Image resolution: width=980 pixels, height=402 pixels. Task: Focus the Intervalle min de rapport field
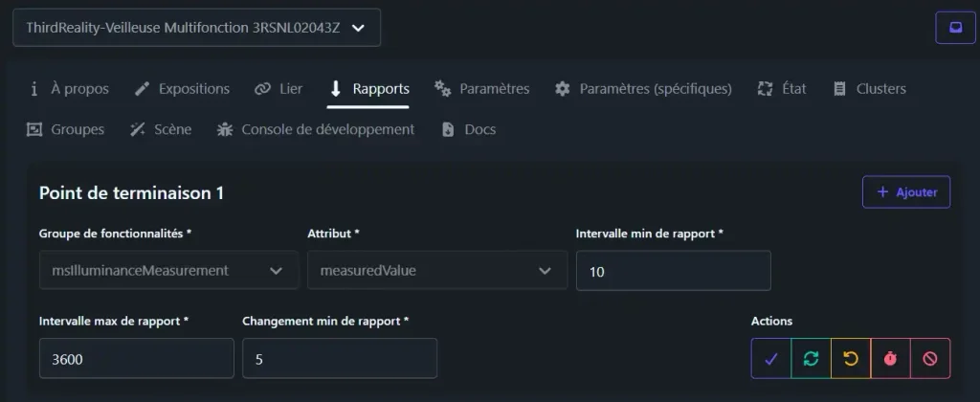pyautogui.click(x=673, y=271)
